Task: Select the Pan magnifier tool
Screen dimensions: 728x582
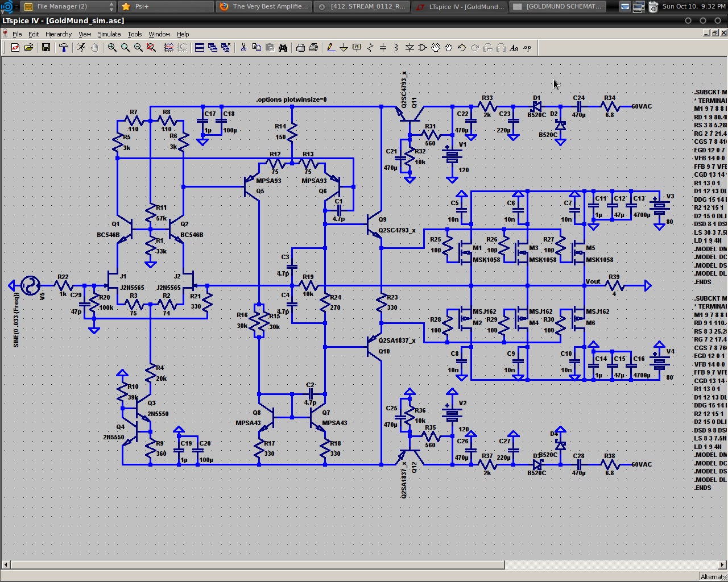Action: point(125,48)
